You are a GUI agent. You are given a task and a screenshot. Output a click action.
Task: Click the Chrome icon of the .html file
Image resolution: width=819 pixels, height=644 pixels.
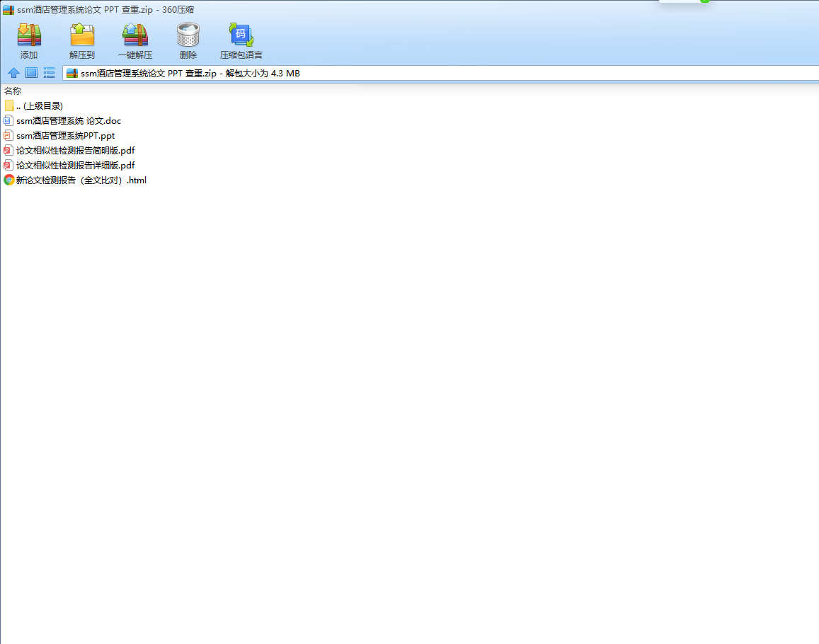pos(9,180)
